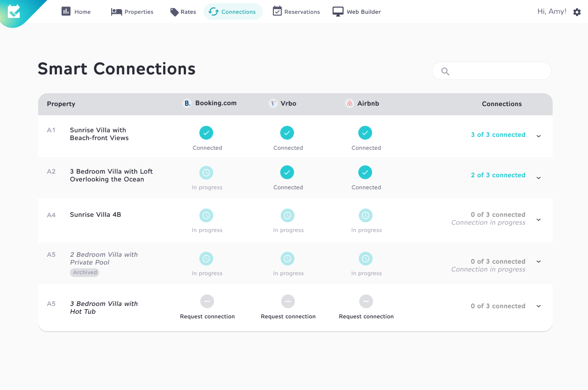Click '0 of 3 connected' for Sunrise Villa 4B
Screen dimensions: 588x390
(498, 215)
